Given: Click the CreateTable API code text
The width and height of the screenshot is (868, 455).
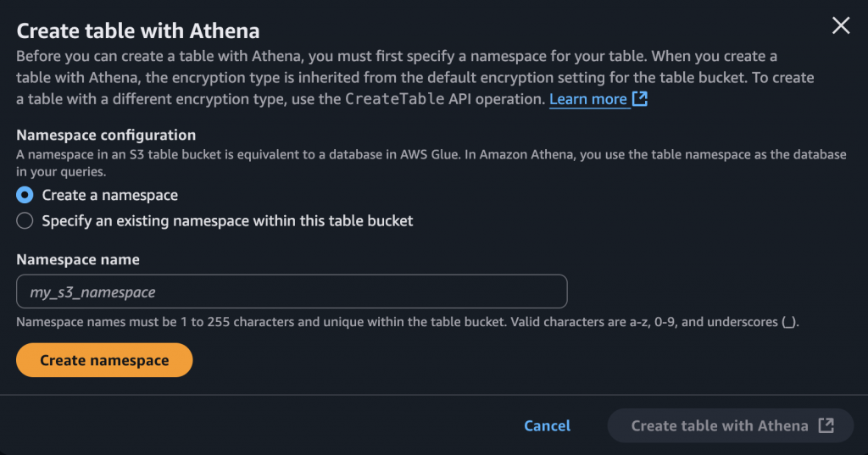Looking at the screenshot, I should (395, 99).
